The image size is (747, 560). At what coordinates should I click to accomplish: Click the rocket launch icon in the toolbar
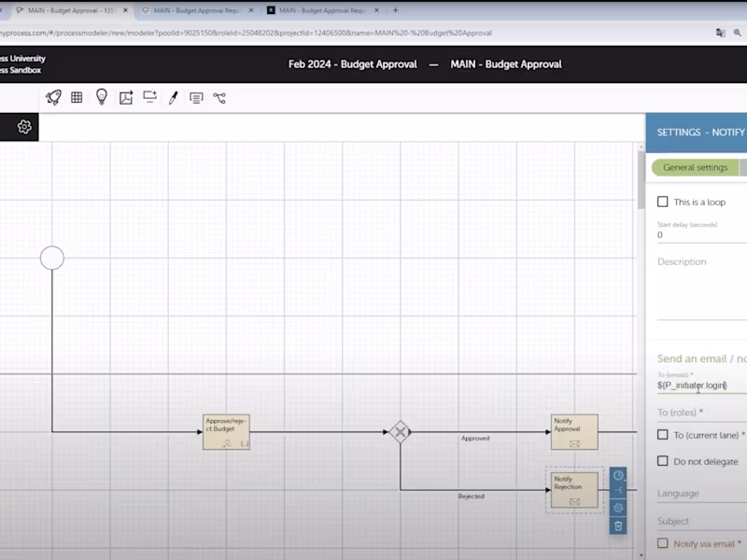coord(54,95)
